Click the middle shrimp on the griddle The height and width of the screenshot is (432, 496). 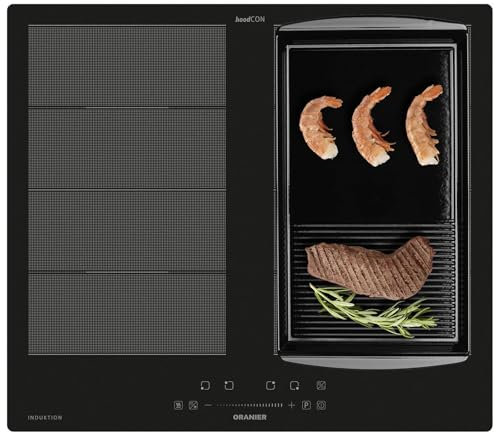(x=372, y=127)
